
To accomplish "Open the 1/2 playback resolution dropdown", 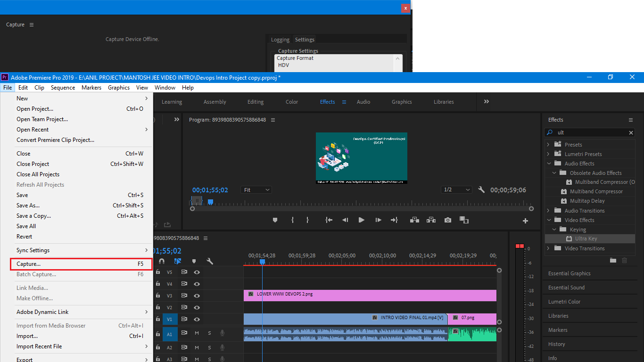I will point(457,189).
